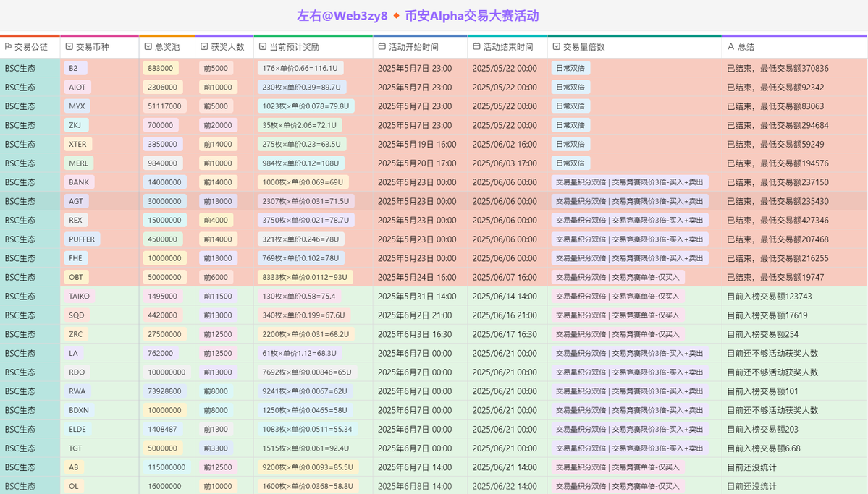Screen dimensions: 868x494
Task: Click end time 2025/06/14 14:00
Action: pyautogui.click(x=505, y=297)
